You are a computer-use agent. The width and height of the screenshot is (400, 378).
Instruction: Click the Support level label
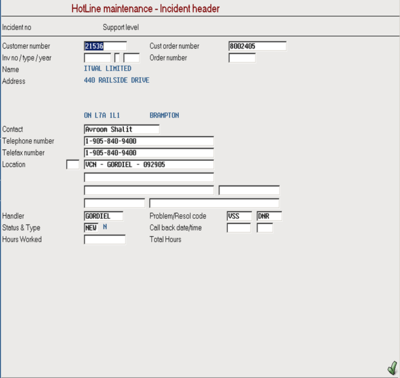click(121, 27)
